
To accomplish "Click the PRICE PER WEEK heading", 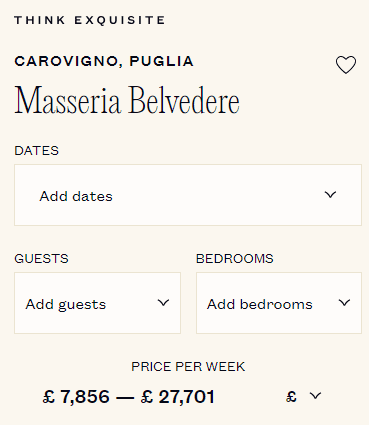I will [x=188, y=367].
